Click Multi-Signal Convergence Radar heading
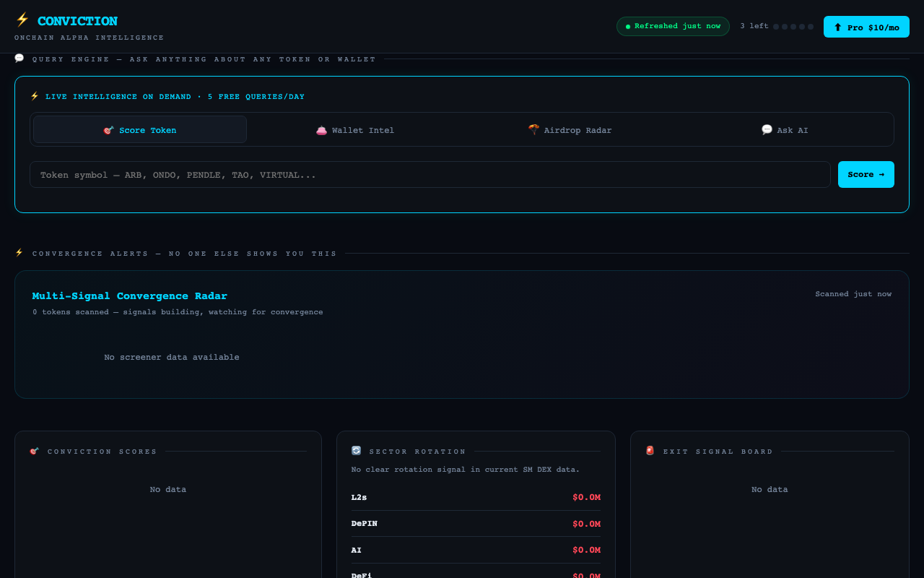The width and height of the screenshot is (924, 578). coord(130,296)
